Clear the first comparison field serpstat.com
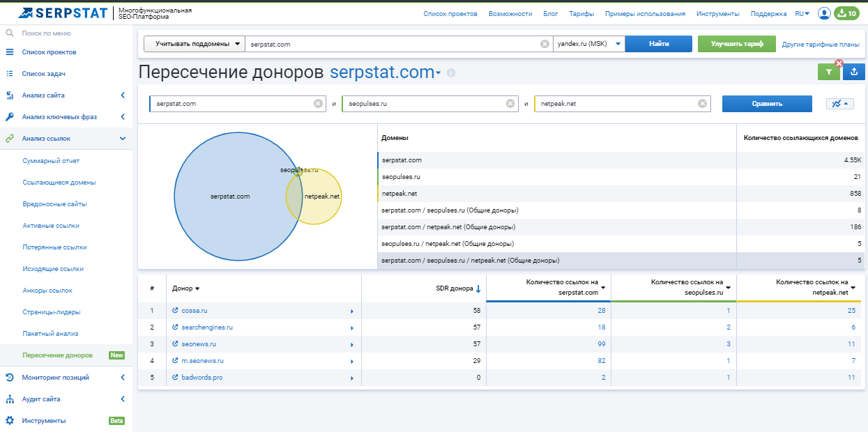Viewport: 868px width, 432px height. click(318, 104)
